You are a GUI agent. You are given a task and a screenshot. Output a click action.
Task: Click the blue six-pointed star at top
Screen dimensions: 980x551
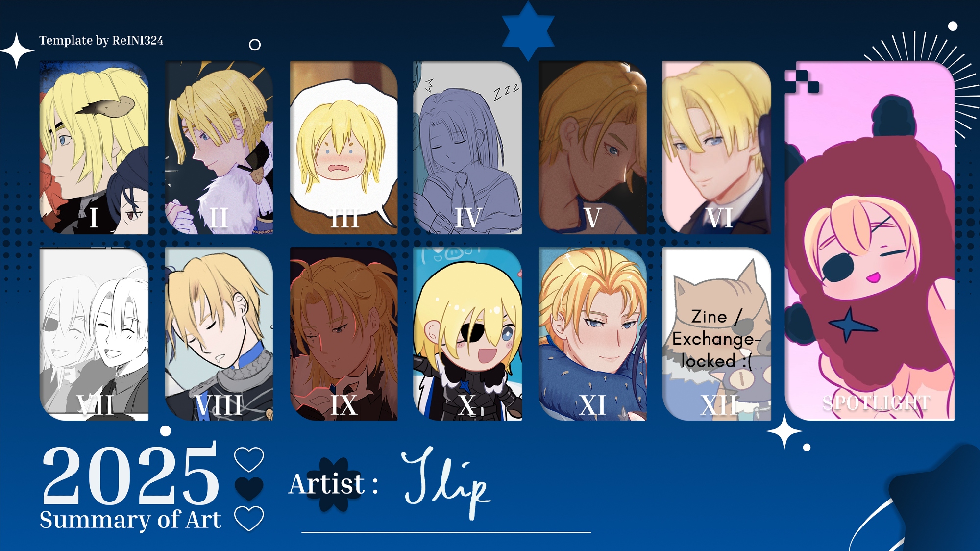tap(528, 31)
